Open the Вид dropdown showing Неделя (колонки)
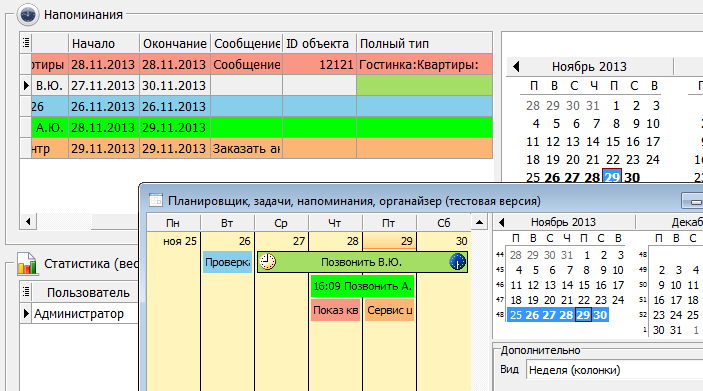Screen dimensions: 703x391 click(614, 370)
